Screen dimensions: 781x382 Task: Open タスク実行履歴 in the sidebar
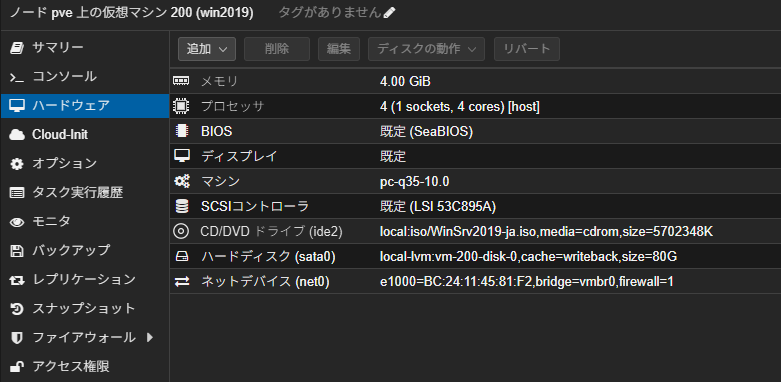point(85,193)
